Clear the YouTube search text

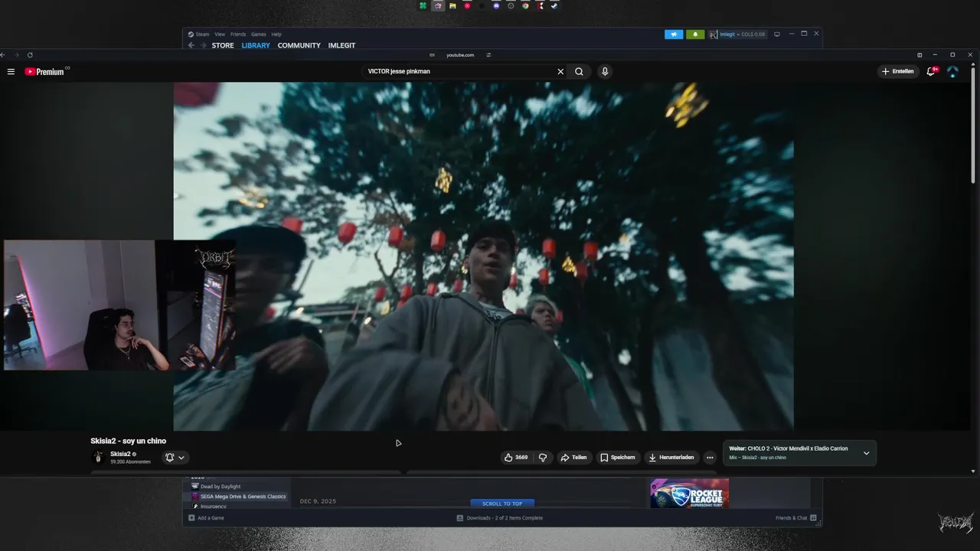560,71
